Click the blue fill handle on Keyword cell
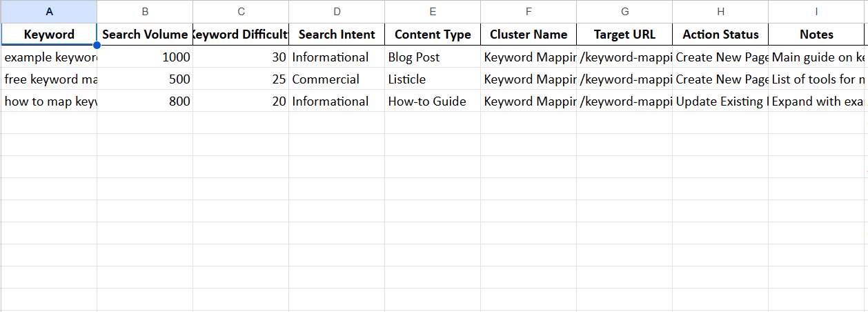868x312 pixels. pyautogui.click(x=97, y=45)
